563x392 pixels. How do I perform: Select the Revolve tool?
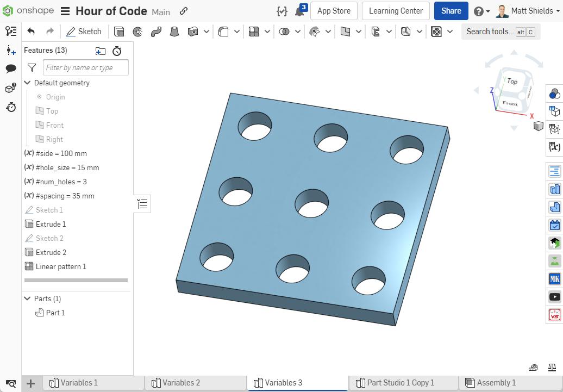pos(137,32)
